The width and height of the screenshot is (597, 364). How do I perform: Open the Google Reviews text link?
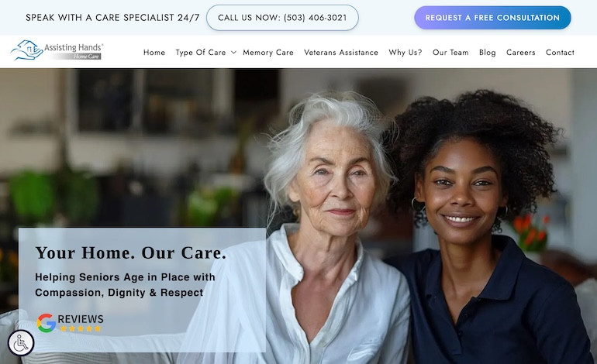(x=81, y=319)
